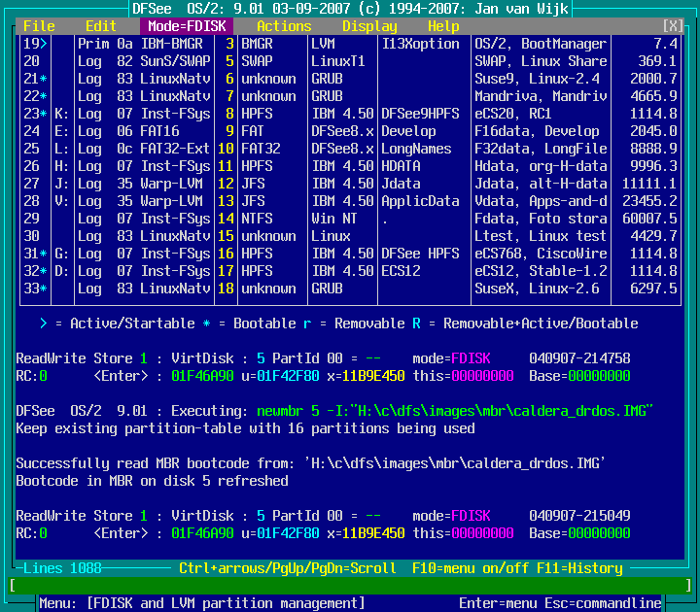Click the green command line input bar
This screenshot has width=700, height=612.
pos(350,586)
